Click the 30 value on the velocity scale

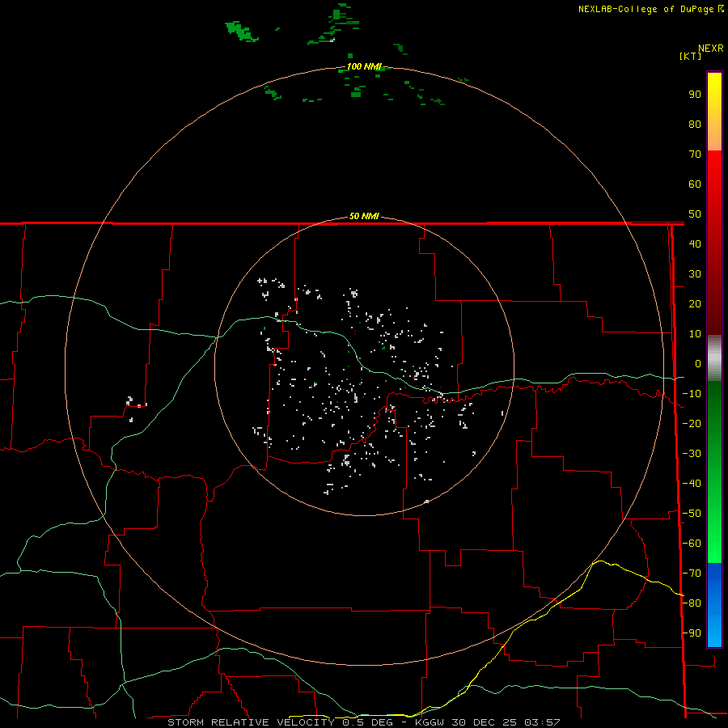point(695,274)
